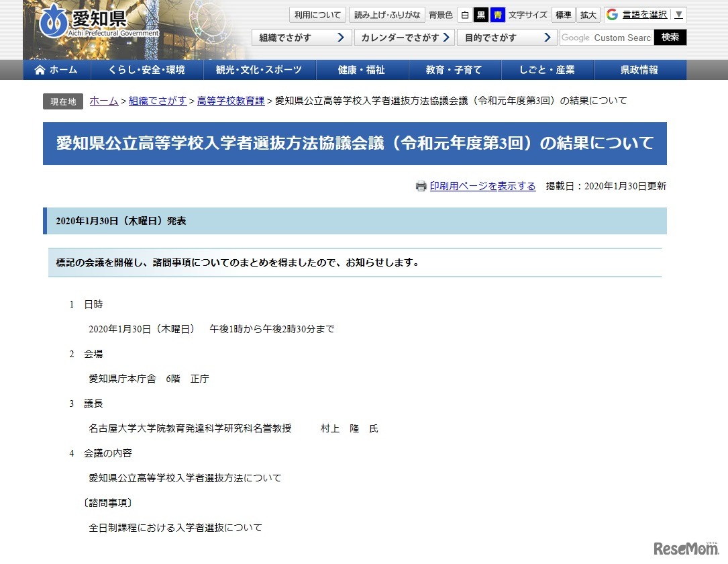Select the 県政情報 navigation tab
Screen dimensions: 728x564
(x=640, y=70)
